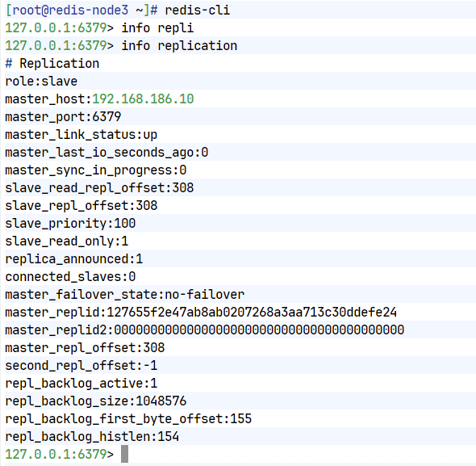Click the repl_backlog_active:1 line

pos(81,384)
